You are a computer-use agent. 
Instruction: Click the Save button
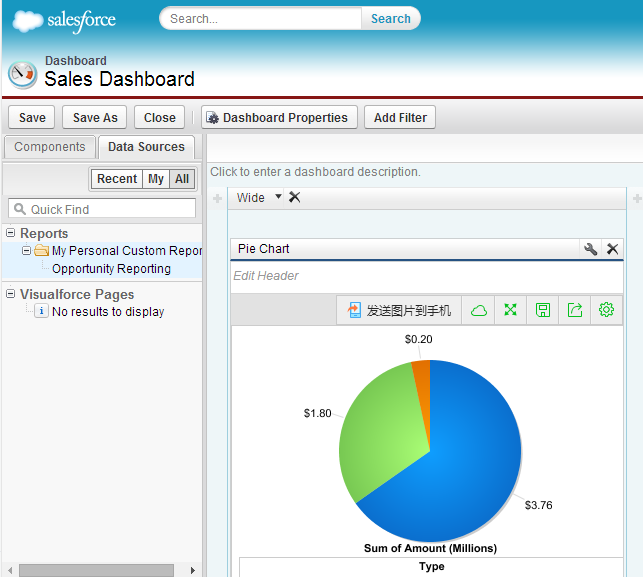click(x=32, y=118)
